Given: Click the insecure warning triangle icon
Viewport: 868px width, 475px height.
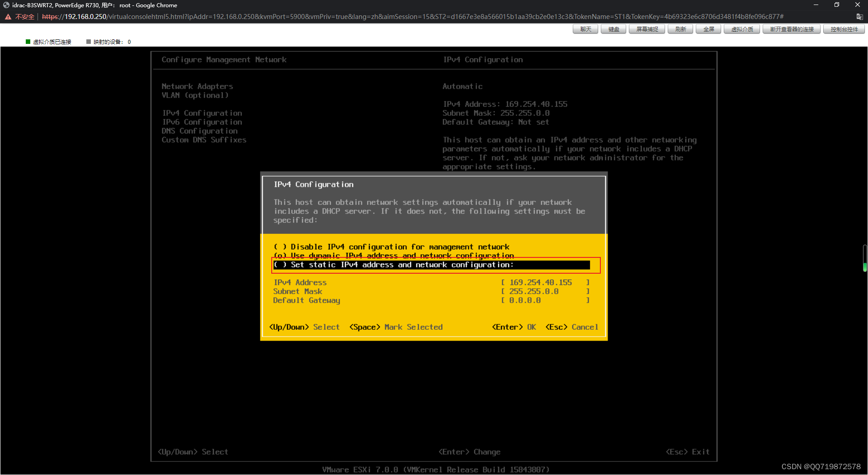Looking at the screenshot, I should coord(8,17).
